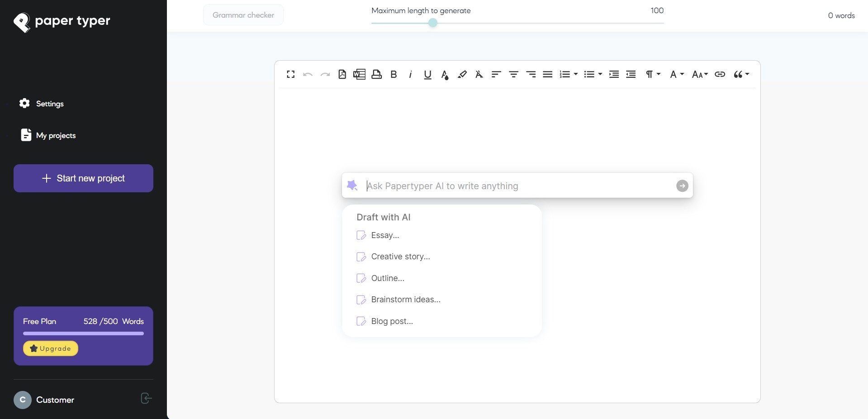Click the yellow Upgrade button
This screenshot has height=419, width=868.
(51, 348)
